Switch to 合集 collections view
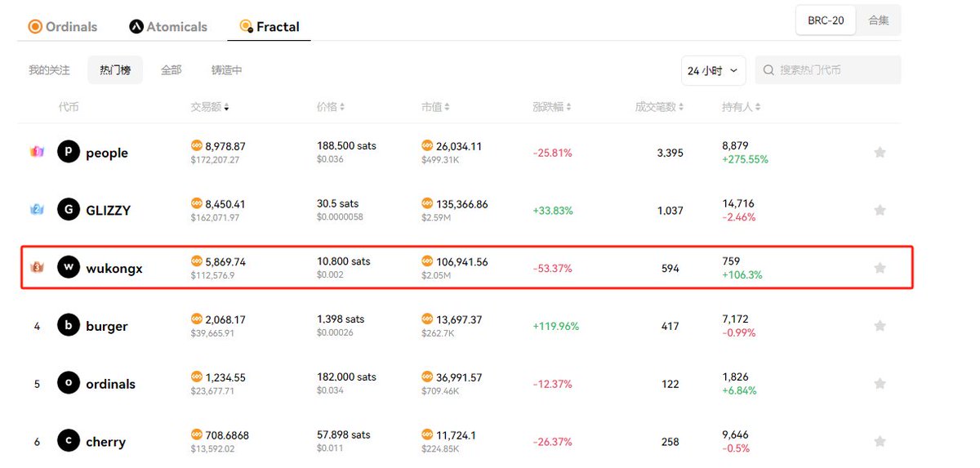Screen dimensions: 980x468 point(879,20)
